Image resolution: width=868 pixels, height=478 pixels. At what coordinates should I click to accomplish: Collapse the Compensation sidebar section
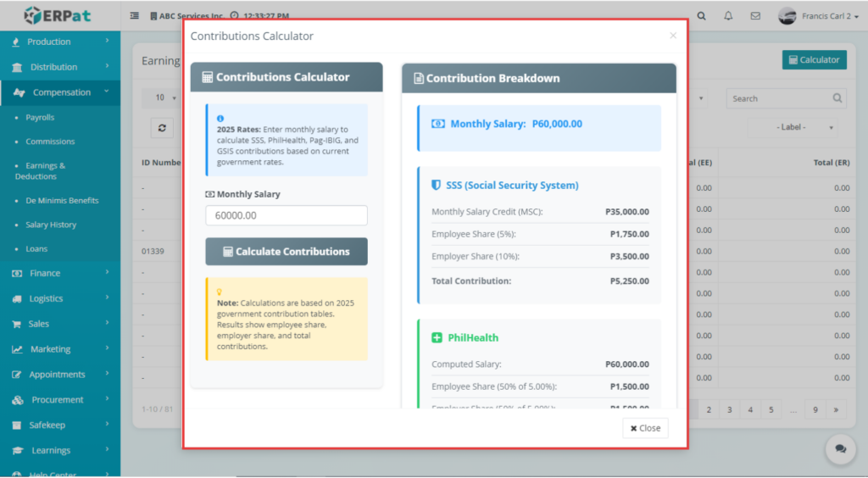[x=61, y=92]
